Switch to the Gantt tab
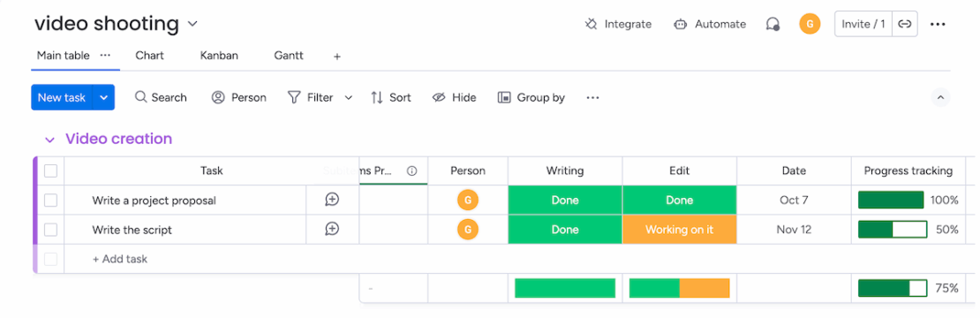The width and height of the screenshot is (980, 318). coord(289,56)
